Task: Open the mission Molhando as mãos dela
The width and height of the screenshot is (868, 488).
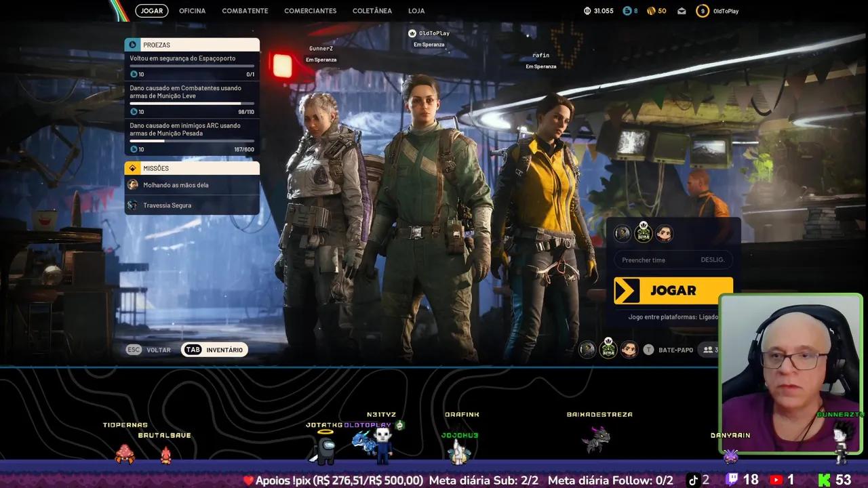Action: coord(192,184)
